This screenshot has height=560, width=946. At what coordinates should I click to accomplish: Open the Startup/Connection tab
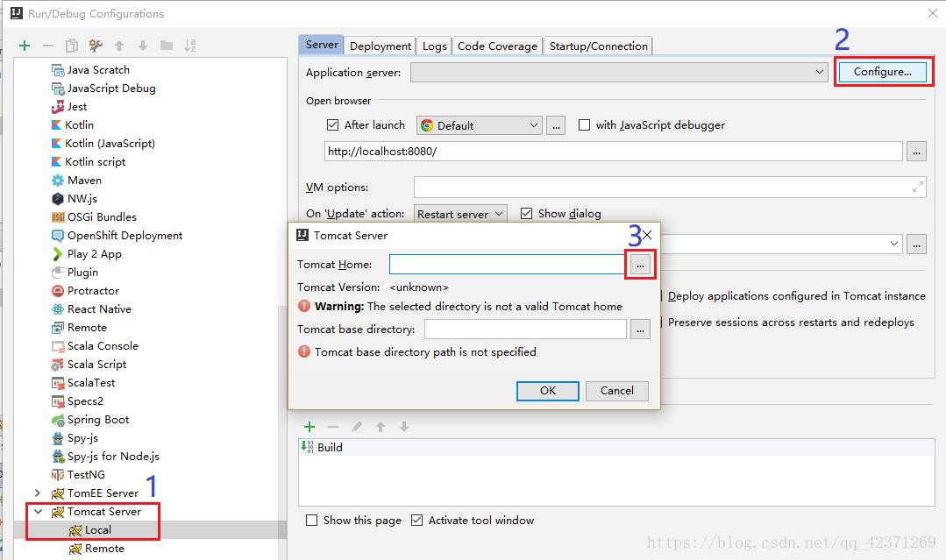[599, 46]
